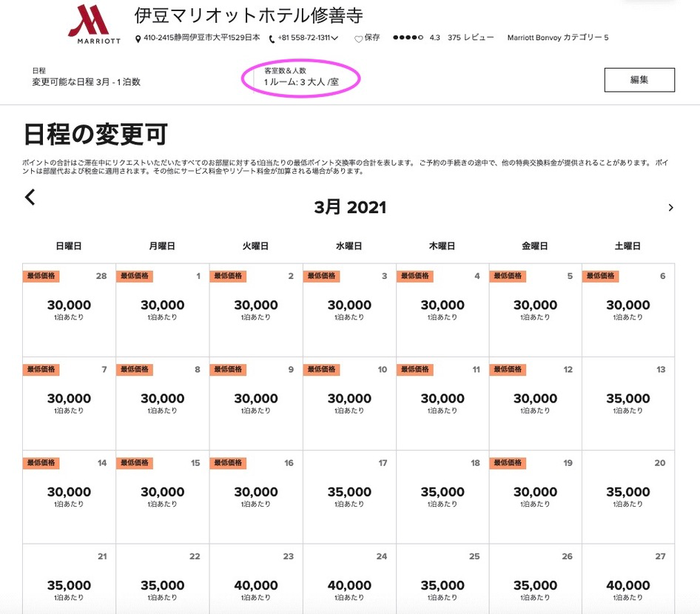Open the 客室数&人数 room and guests selector
Image resolution: width=700 pixels, height=614 pixels.
(301, 77)
